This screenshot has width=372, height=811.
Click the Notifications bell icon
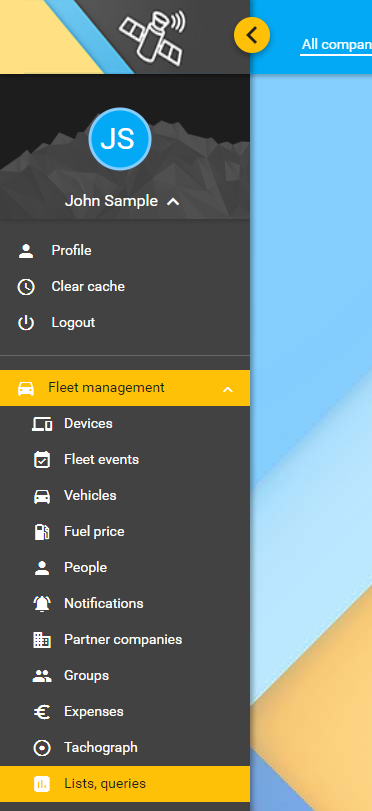pyautogui.click(x=42, y=604)
